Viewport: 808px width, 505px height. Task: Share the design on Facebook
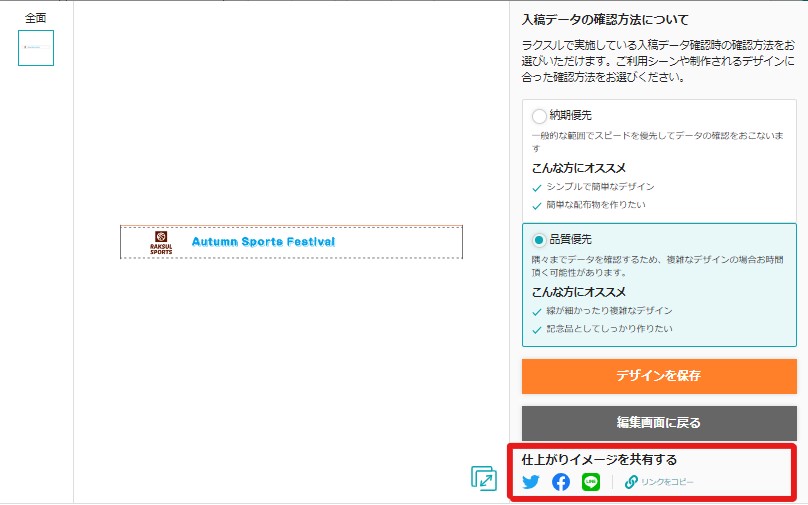point(561,482)
